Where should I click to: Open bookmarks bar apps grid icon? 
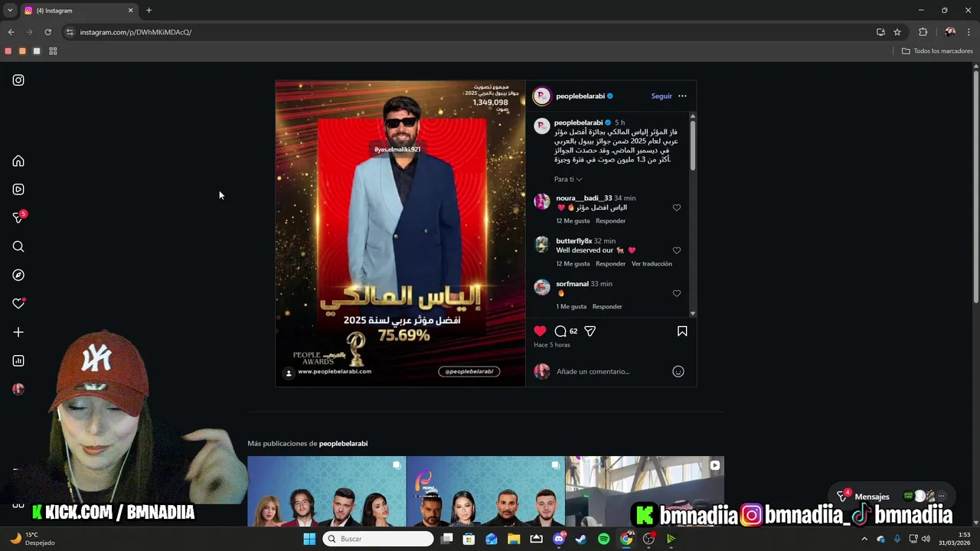53,51
